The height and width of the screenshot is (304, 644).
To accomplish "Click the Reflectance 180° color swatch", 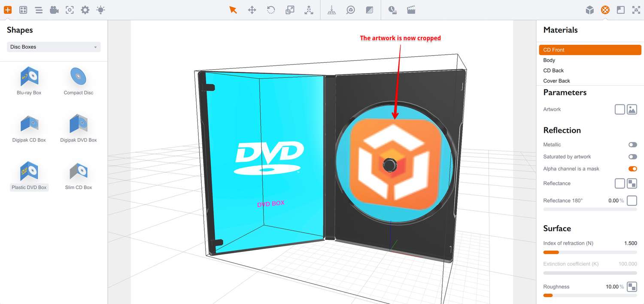I will pyautogui.click(x=632, y=201).
